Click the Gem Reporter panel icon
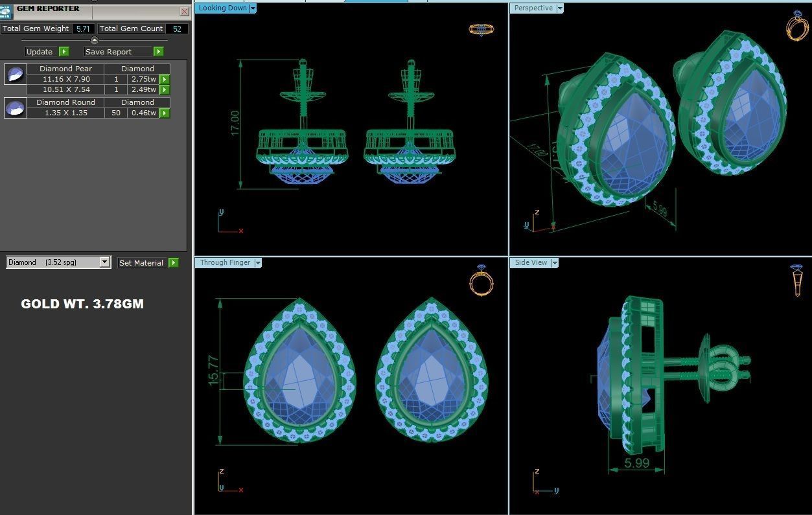The width and height of the screenshot is (812, 515). coord(6,11)
